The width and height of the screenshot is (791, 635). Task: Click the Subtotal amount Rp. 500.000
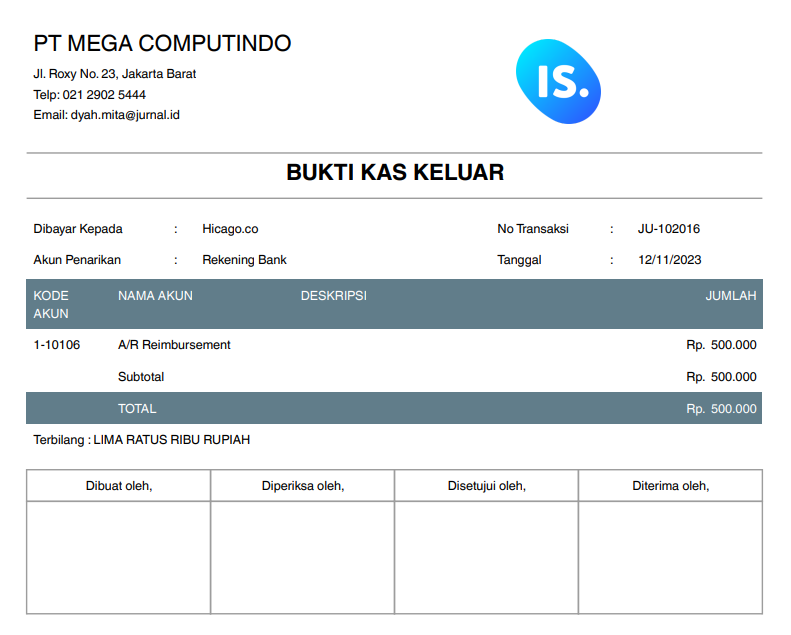(x=720, y=377)
